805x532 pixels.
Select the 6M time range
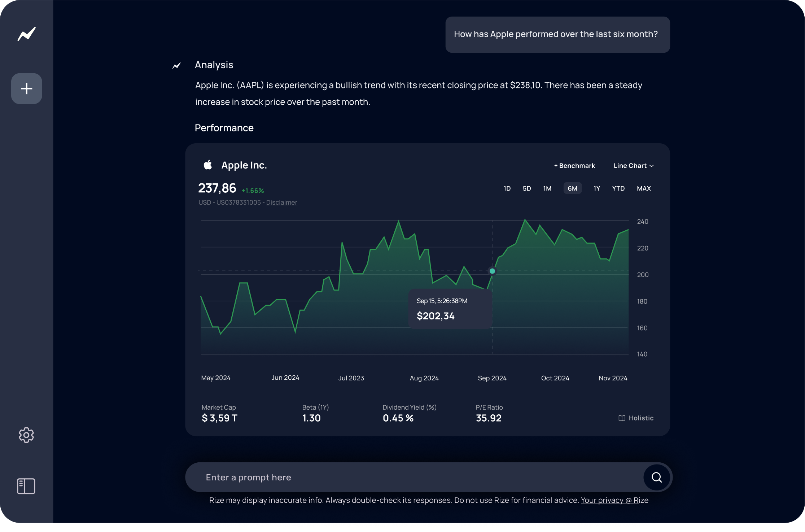coord(573,188)
